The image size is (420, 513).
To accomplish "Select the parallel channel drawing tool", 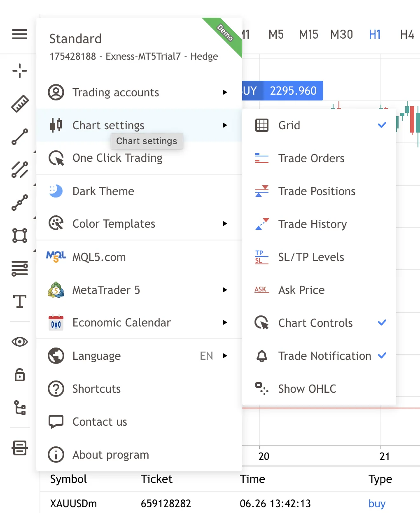I will 20,170.
